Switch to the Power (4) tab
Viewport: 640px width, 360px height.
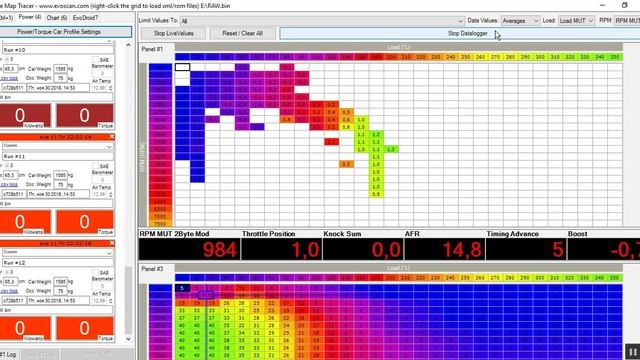coord(29,18)
